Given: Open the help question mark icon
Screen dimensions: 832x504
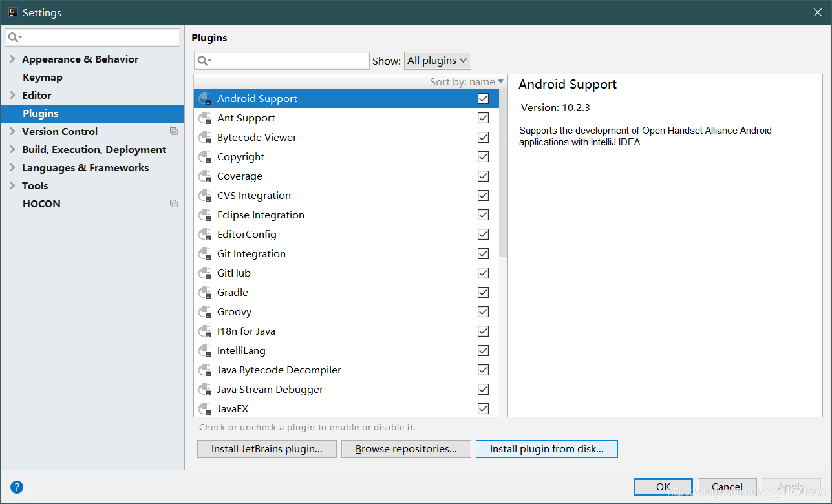Looking at the screenshot, I should tap(17, 487).
